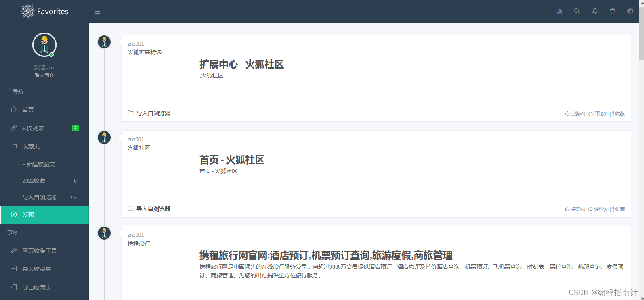
Task: Click the 瞅 icon in header
Action: pos(559,12)
